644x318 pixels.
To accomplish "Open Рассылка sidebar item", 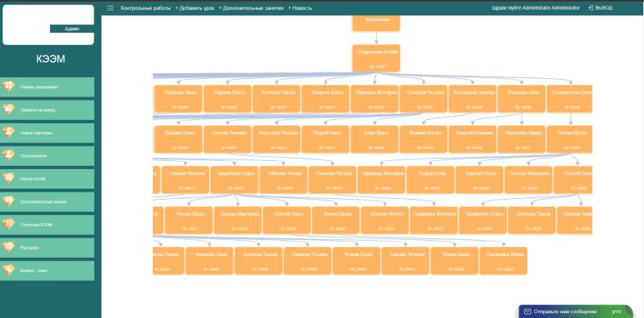I will pos(47,248).
